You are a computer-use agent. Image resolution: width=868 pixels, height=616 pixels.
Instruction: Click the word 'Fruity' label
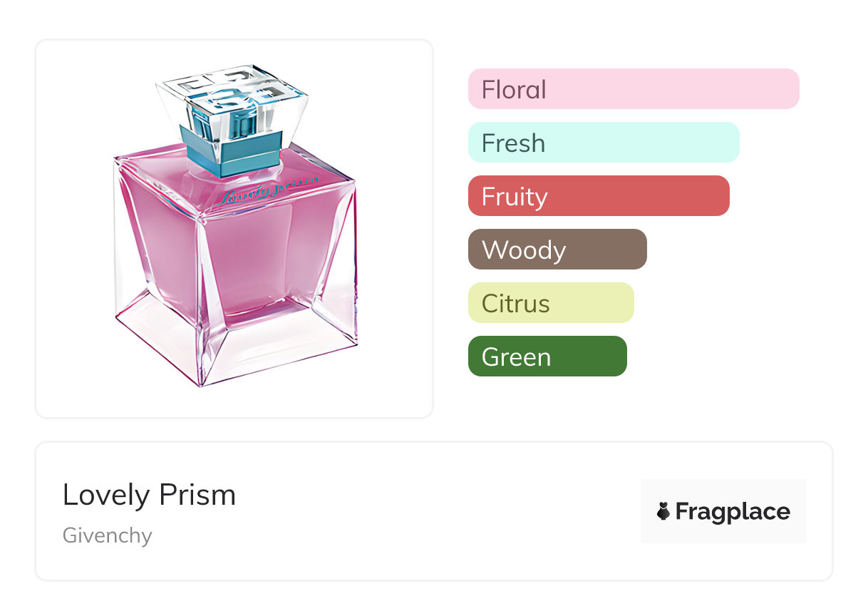[515, 197]
